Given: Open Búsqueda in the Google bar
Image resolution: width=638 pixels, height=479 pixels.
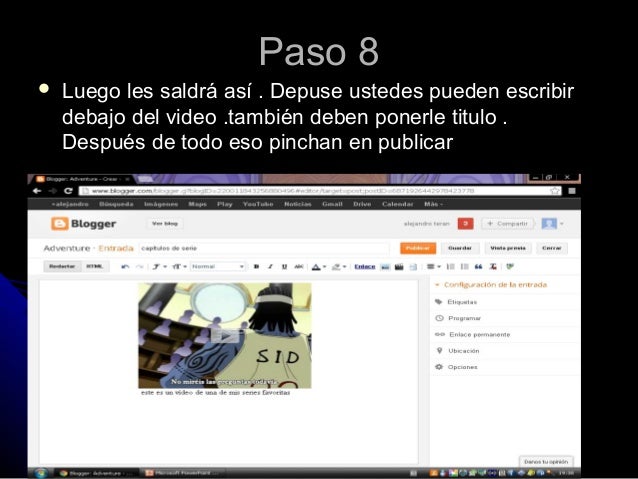Looking at the screenshot, I should click(116, 204).
